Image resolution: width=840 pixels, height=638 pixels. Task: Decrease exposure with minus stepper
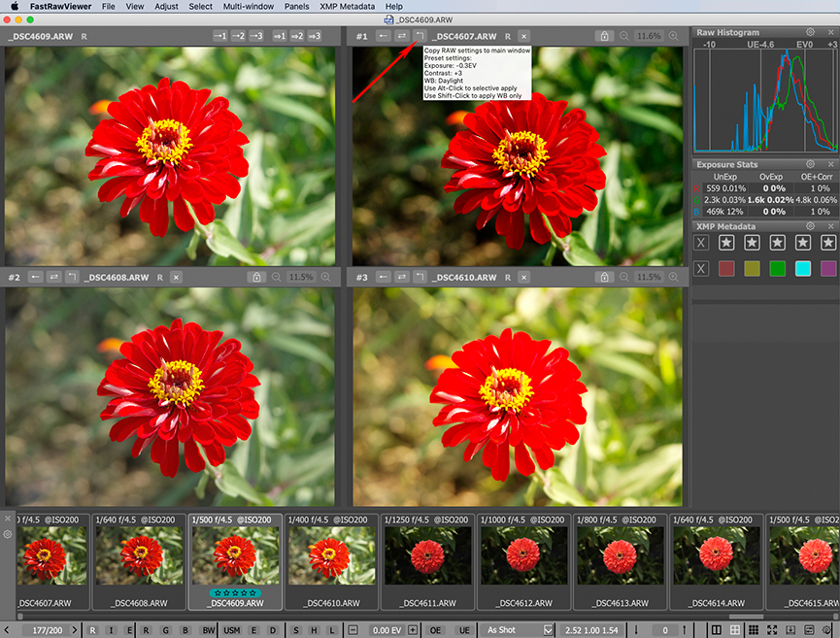[x=353, y=630]
